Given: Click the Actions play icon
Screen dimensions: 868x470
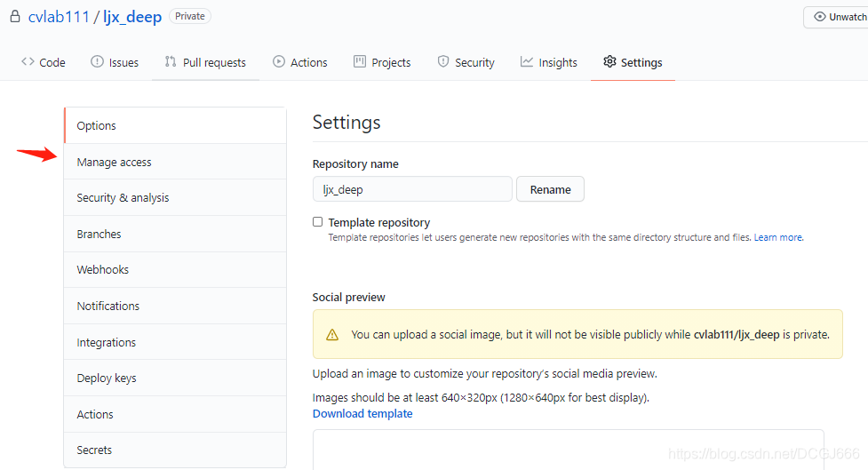Looking at the screenshot, I should [279, 62].
